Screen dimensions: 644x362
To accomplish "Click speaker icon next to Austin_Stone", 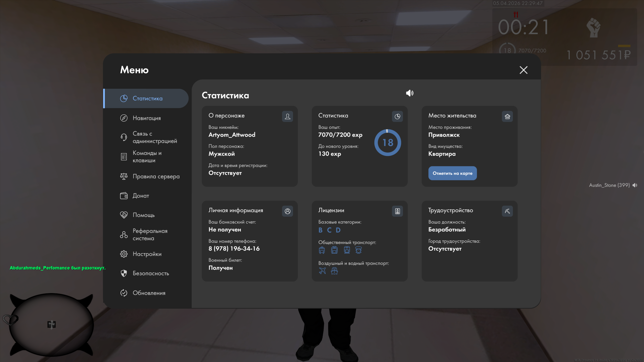I will 635,185.
